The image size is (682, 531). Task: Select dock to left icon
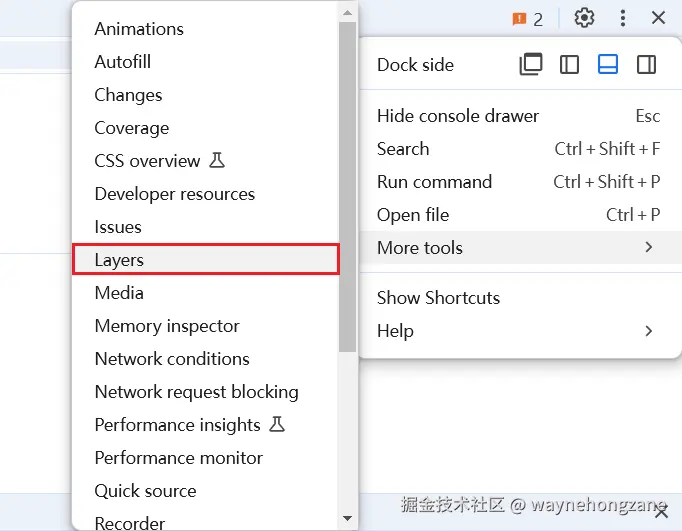[569, 65]
